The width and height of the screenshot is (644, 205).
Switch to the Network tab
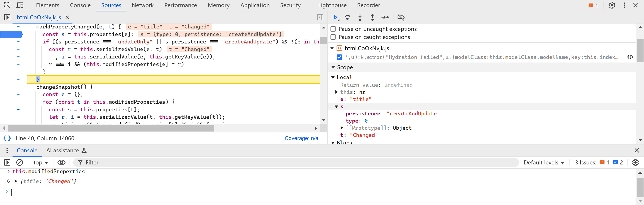coord(142,5)
